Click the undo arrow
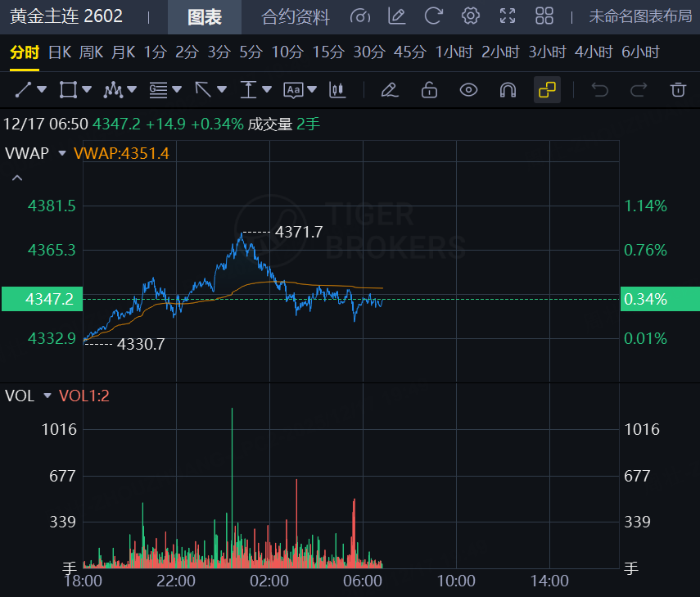 [600, 89]
